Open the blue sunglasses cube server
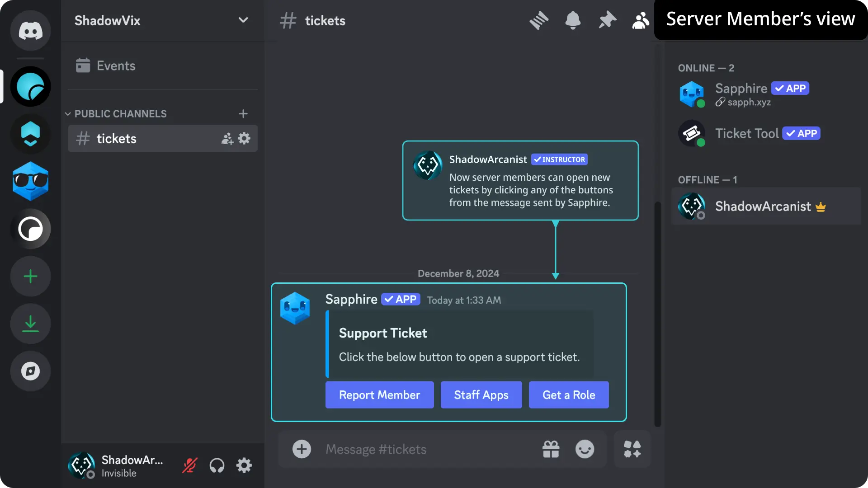Viewport: 868px width, 488px height. pos(30,181)
